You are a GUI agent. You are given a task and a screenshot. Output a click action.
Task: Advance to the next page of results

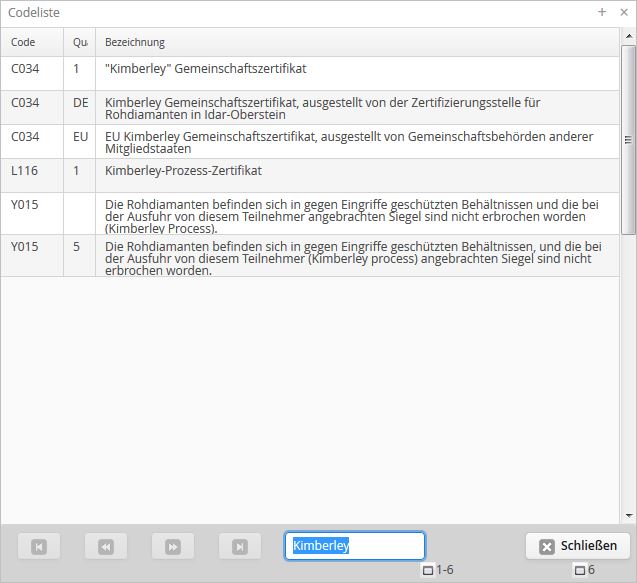[x=172, y=546]
